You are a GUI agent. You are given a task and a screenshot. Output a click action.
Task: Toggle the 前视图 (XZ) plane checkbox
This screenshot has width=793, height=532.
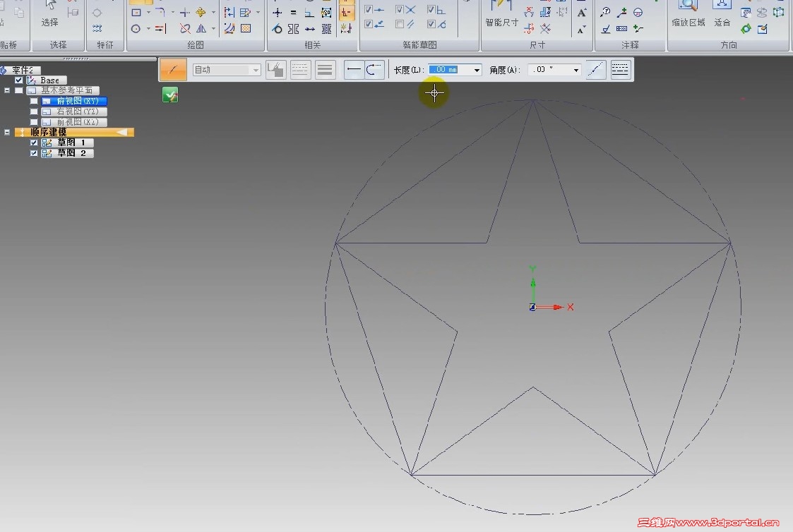pos(34,122)
